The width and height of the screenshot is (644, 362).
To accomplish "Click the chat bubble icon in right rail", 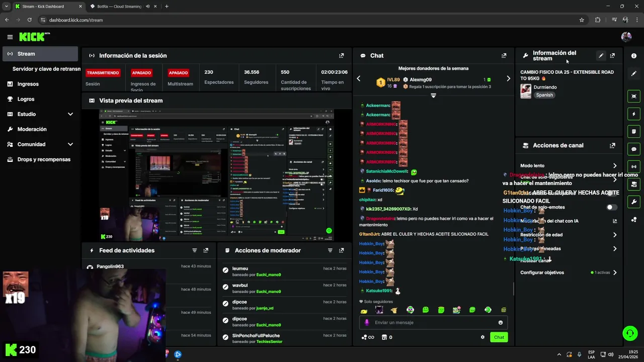I will [x=634, y=149].
